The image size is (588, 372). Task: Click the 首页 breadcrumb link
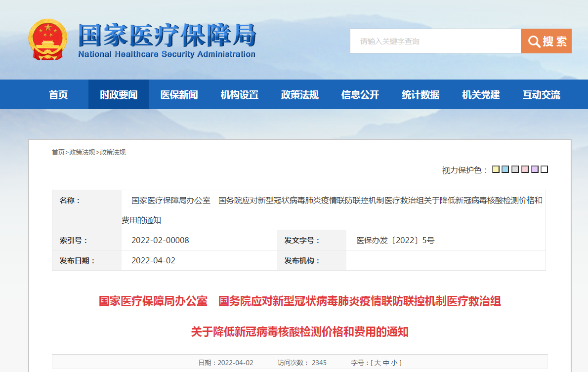tap(58, 152)
